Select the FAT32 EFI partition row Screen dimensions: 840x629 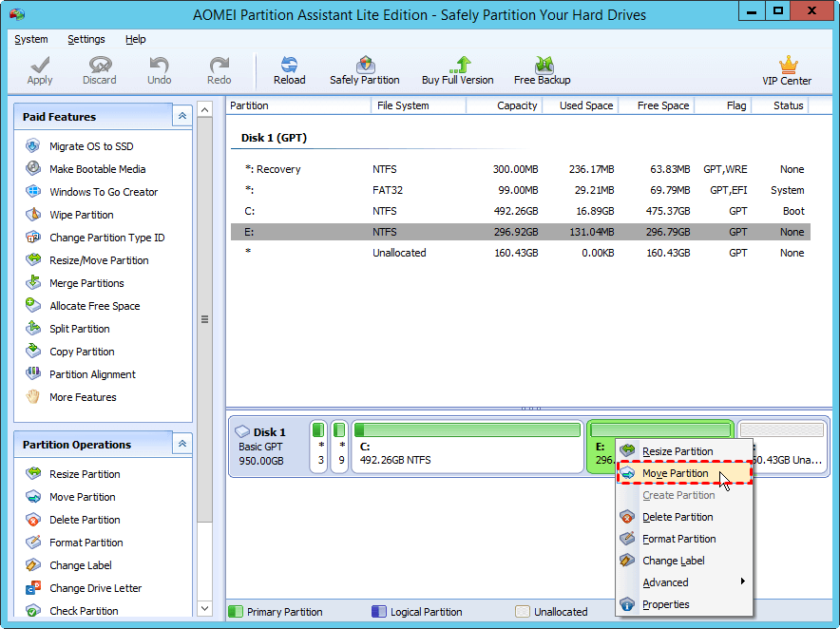(x=521, y=190)
